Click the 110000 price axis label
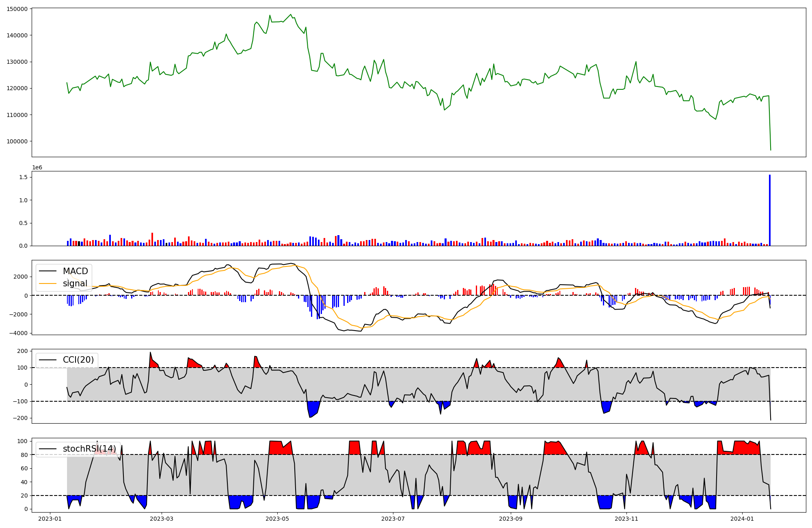The height and width of the screenshot is (528, 812). point(17,115)
